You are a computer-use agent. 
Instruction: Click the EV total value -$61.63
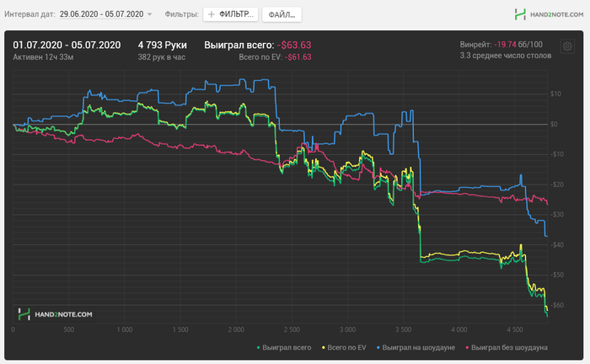298,57
